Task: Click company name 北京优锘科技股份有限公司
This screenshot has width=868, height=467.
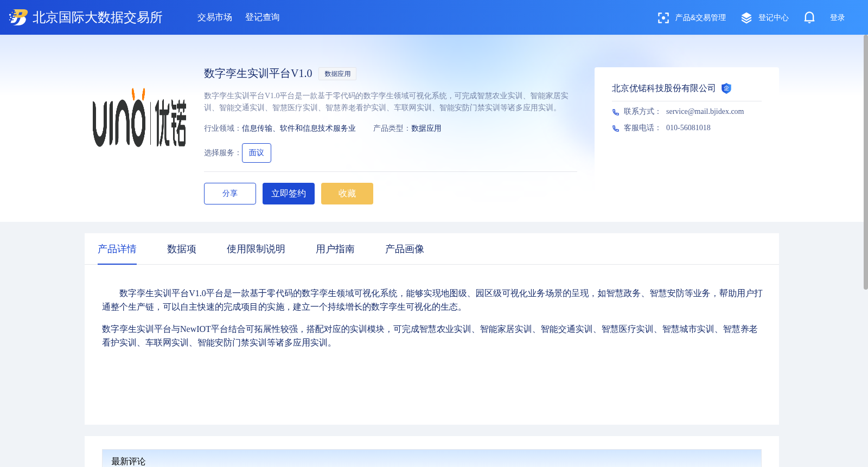Action: point(663,88)
